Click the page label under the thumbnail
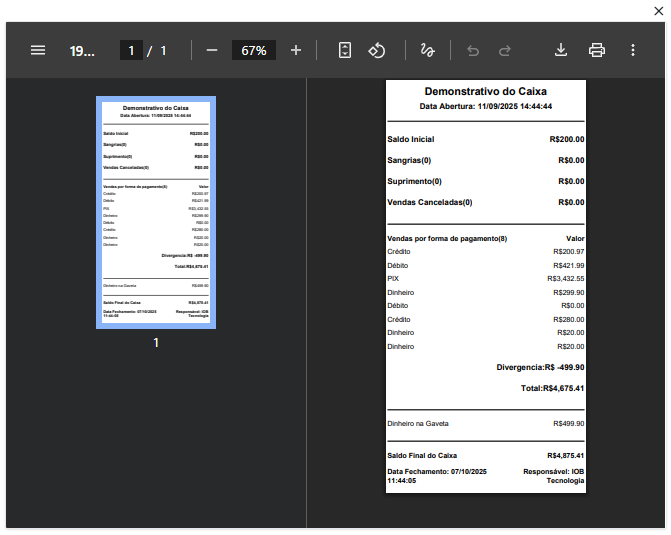This screenshot has width=671, height=535. (156, 343)
